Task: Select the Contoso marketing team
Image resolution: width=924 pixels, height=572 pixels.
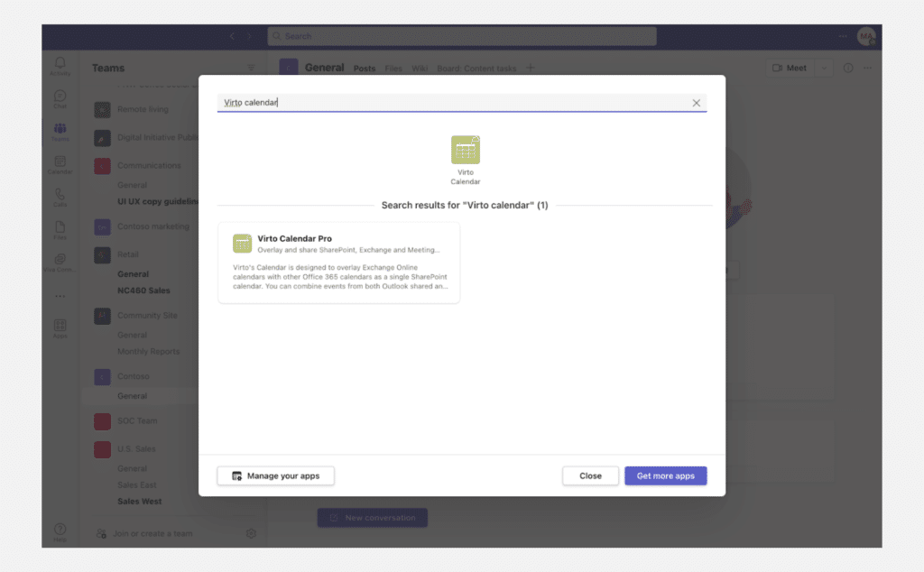Action: point(153,226)
